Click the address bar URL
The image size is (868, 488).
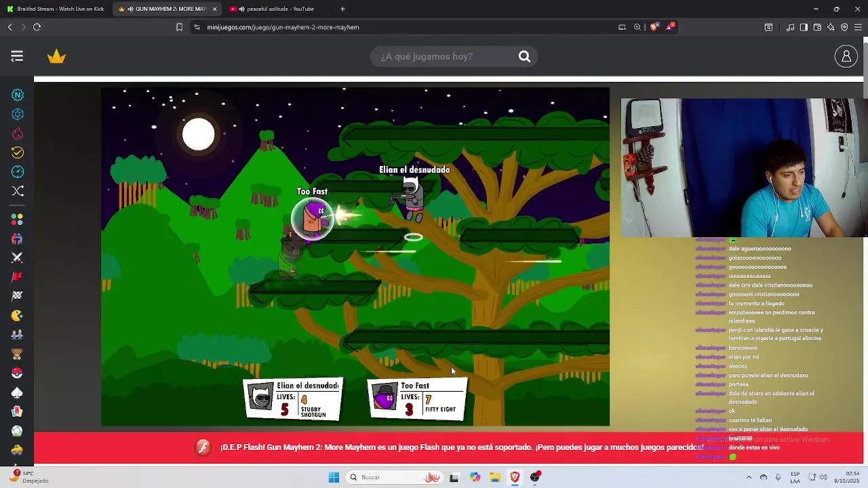283,27
